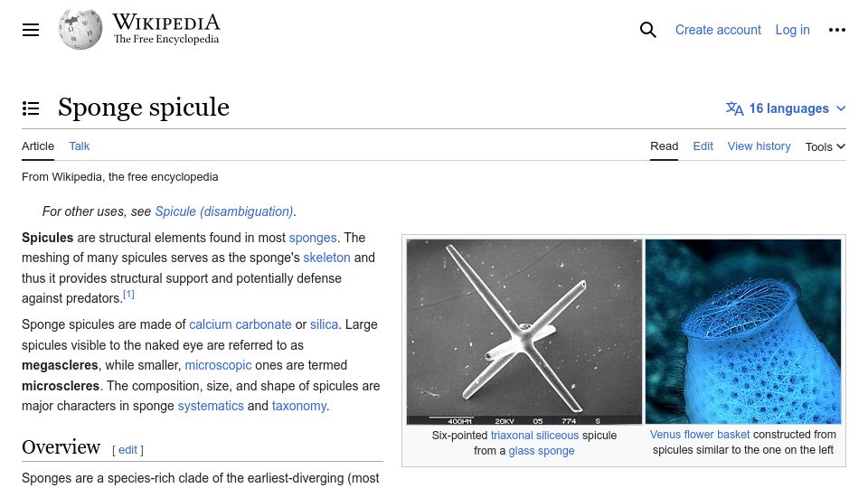This screenshot has height=488, width=868.
Task: Follow the Venus flower basket link
Action: pos(700,435)
